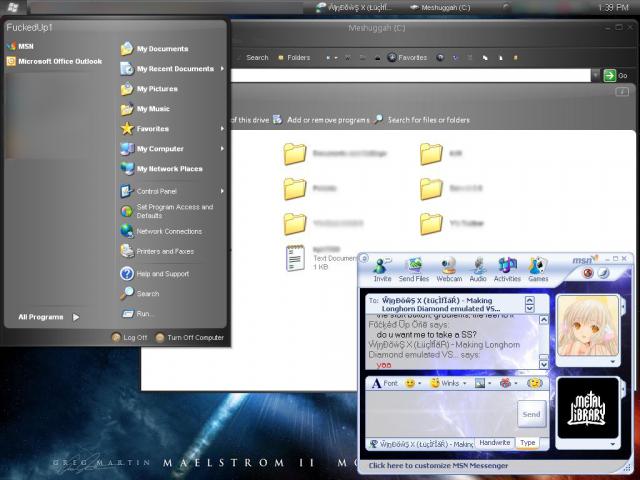Click the Send button in MSN chat
Image resolution: width=640 pixels, height=480 pixels.
click(x=531, y=414)
